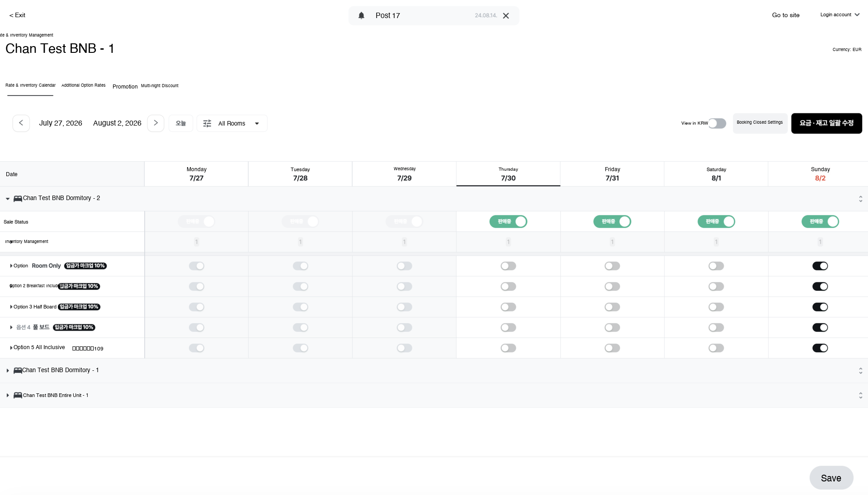Click the Exit link
The image size is (868, 495).
tap(17, 15)
